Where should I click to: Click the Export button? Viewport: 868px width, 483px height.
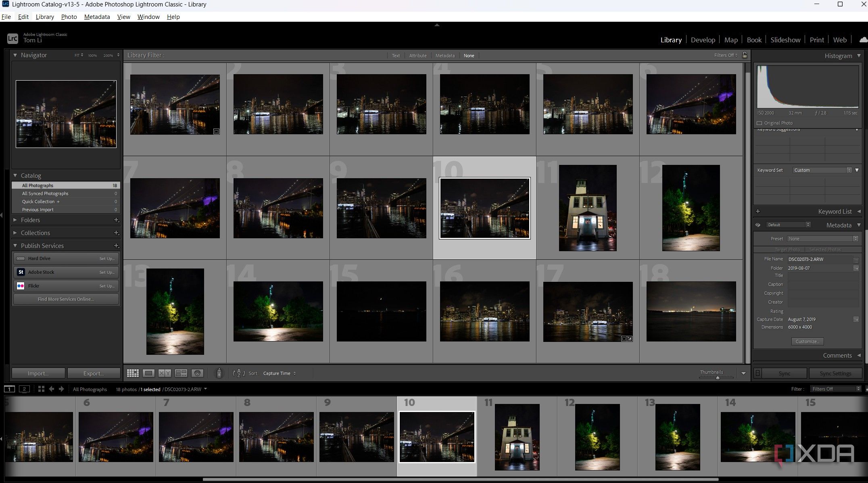[x=94, y=373]
